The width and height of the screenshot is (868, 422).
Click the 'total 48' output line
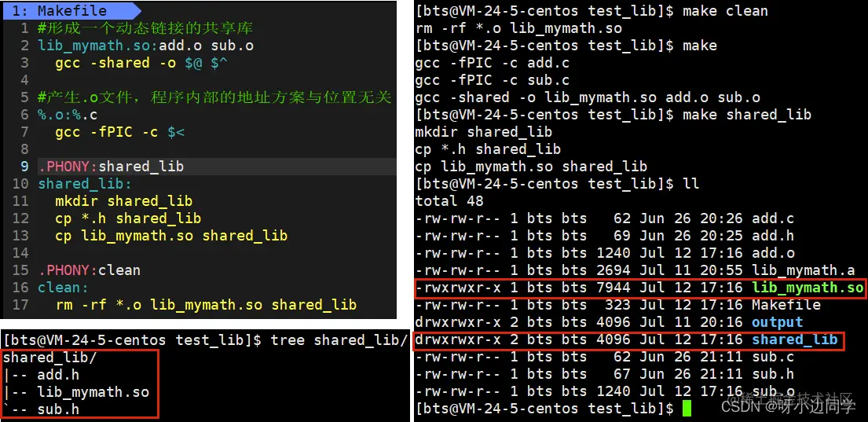[x=449, y=200]
